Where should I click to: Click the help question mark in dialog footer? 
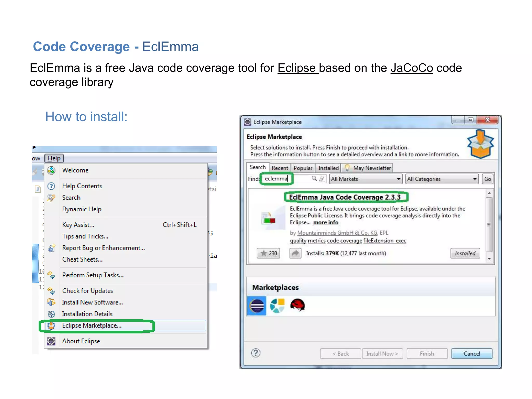[x=256, y=353]
